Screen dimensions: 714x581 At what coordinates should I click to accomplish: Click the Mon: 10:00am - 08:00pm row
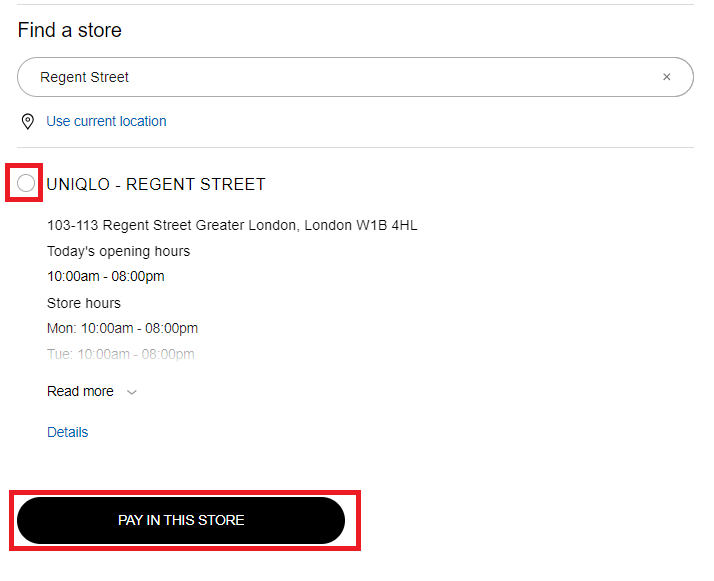[x=122, y=328]
